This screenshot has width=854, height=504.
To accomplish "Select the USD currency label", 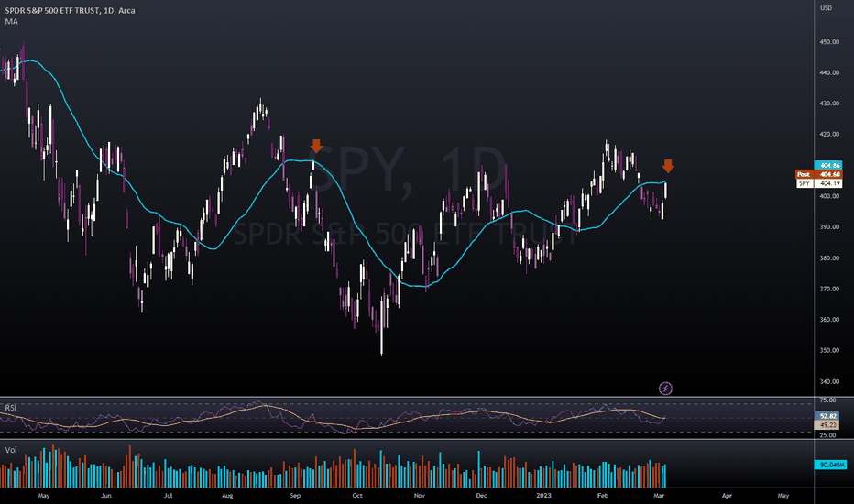I will pos(827,7).
